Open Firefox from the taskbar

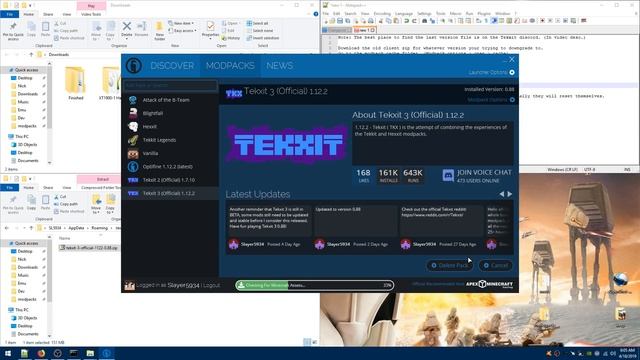pos(41,353)
